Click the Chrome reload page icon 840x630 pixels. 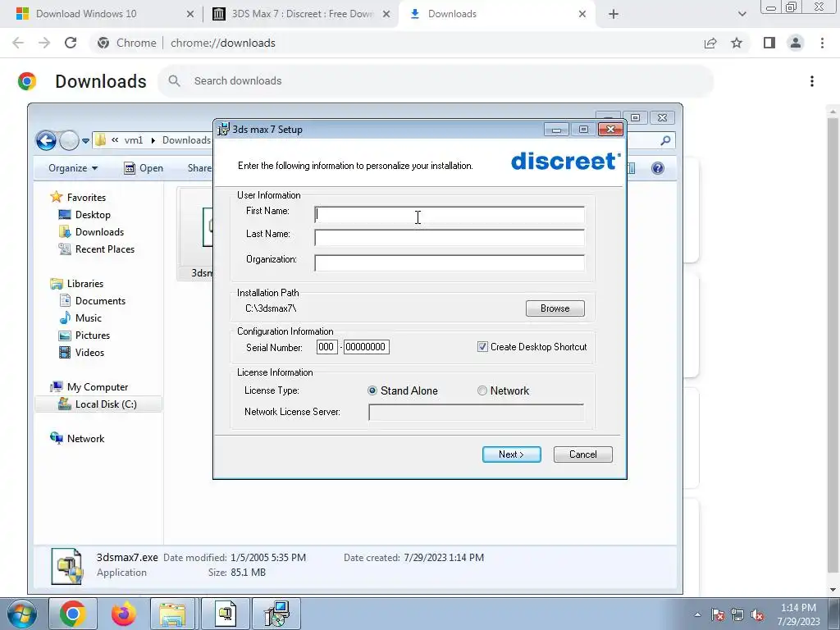71,43
